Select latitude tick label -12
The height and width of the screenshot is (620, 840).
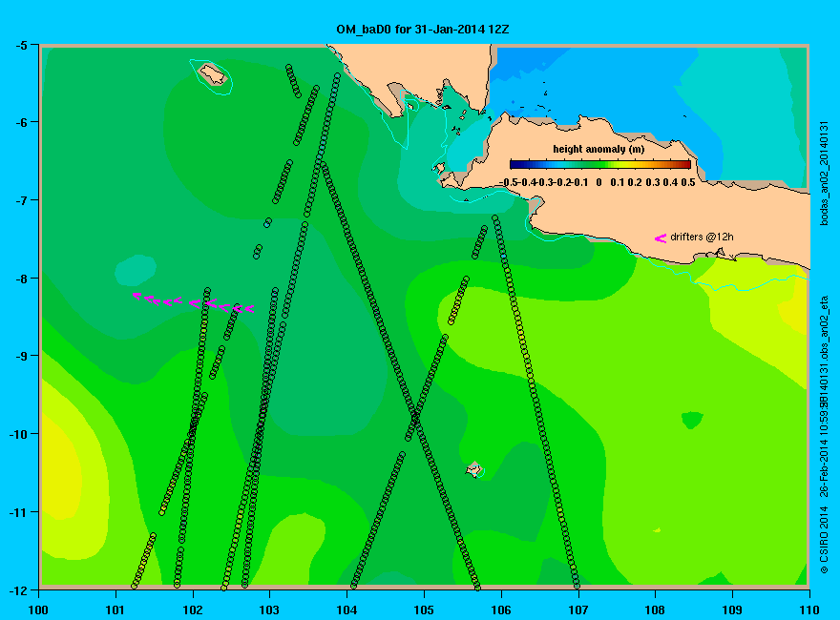point(18,590)
